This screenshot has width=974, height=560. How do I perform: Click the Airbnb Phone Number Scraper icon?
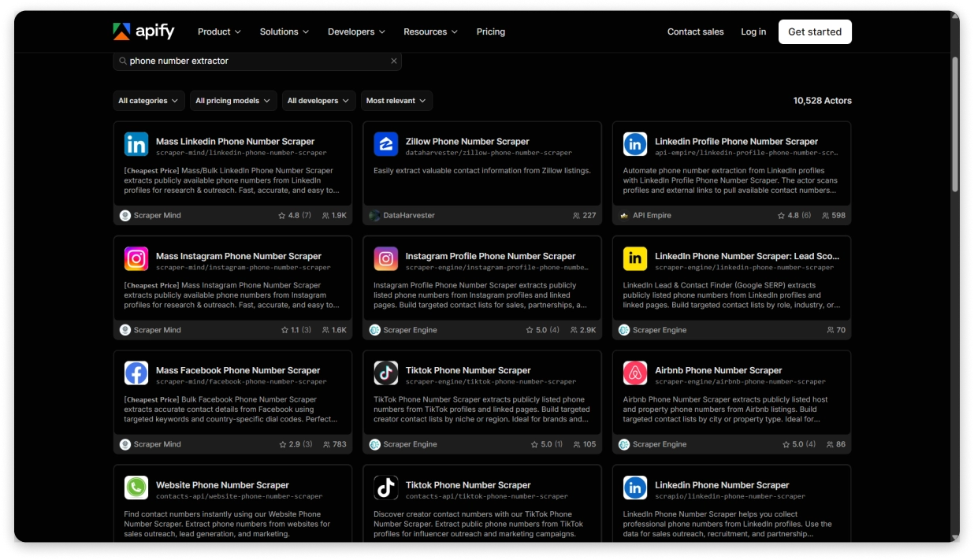click(635, 373)
